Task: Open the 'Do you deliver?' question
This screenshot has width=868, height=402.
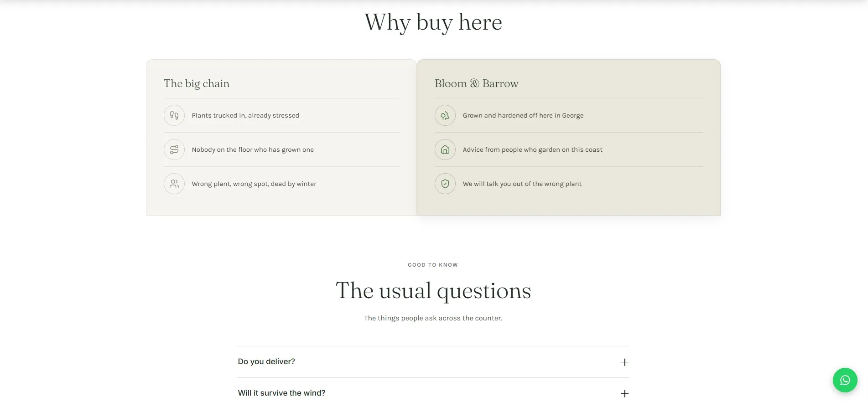Action: click(x=433, y=362)
